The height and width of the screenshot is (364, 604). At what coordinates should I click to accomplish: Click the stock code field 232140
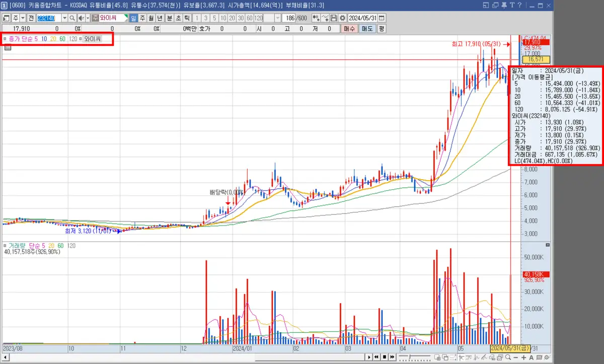pyautogui.click(x=49, y=18)
